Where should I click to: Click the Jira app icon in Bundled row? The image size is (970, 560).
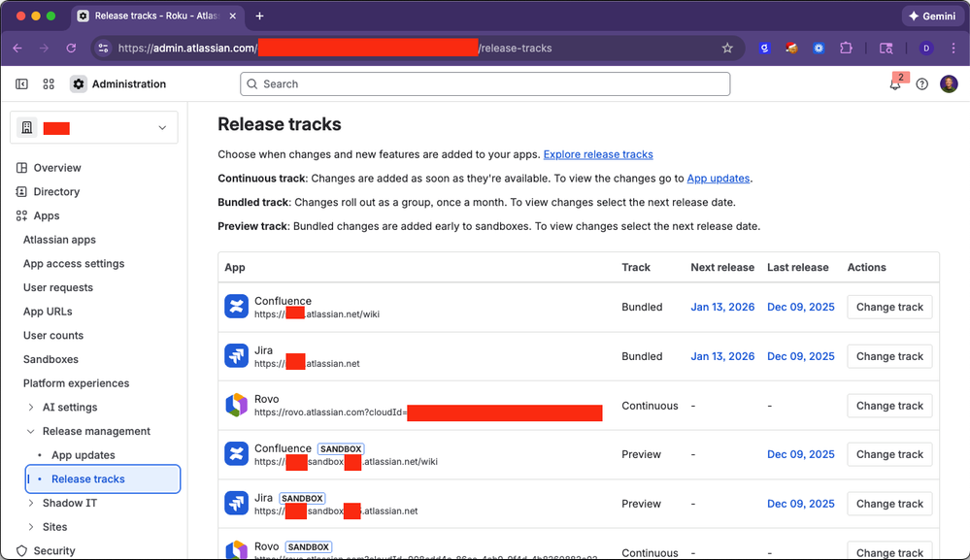(x=236, y=356)
